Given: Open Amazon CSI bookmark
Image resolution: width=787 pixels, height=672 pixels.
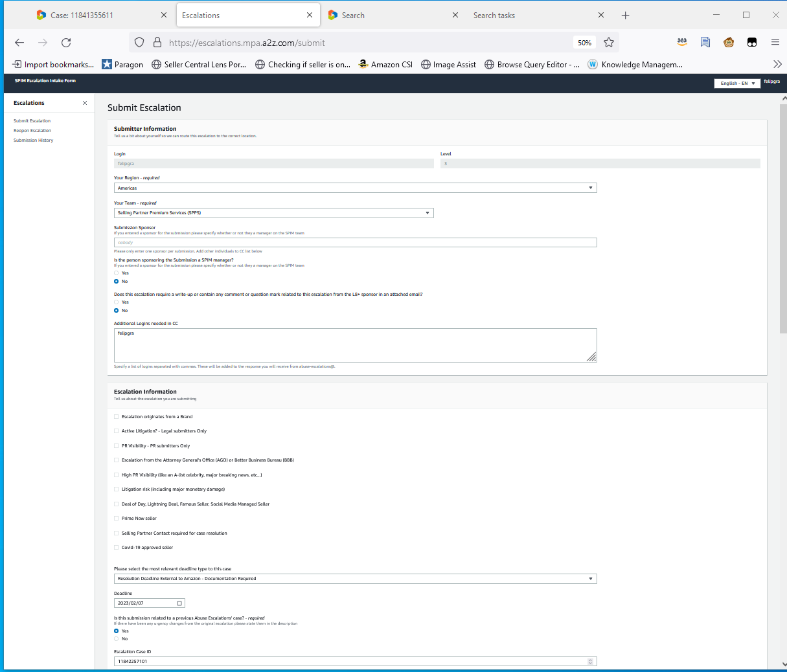Looking at the screenshot, I should click(385, 64).
